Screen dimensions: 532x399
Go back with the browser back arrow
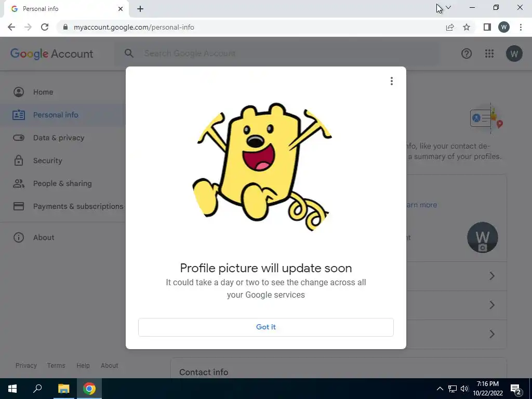point(11,27)
